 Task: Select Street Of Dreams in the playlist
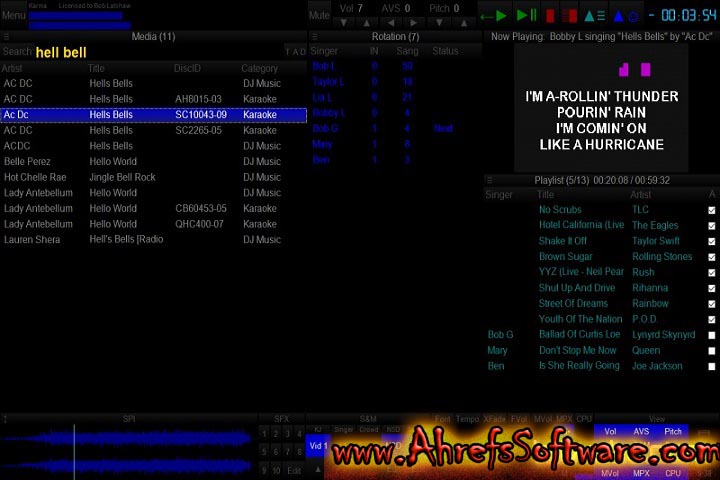coord(602,304)
